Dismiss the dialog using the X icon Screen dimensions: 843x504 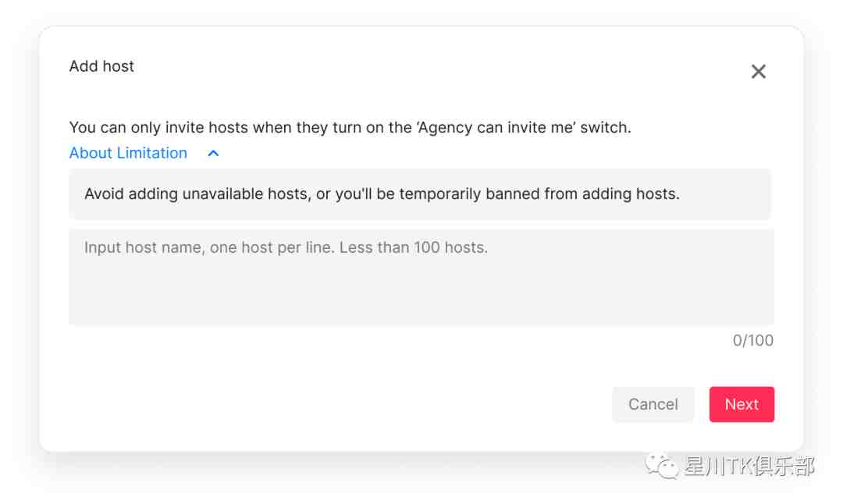click(758, 71)
